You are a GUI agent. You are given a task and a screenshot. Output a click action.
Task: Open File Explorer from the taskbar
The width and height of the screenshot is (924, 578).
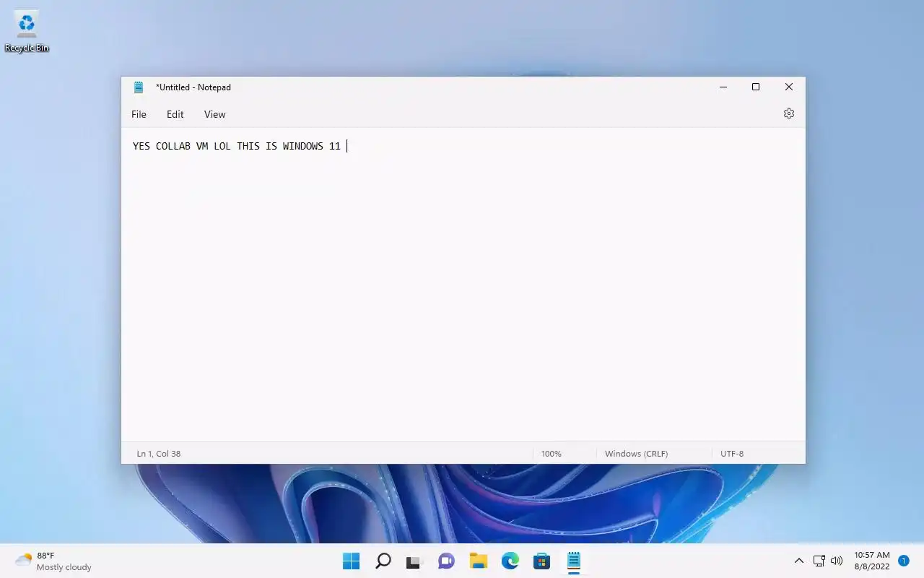pyautogui.click(x=478, y=561)
